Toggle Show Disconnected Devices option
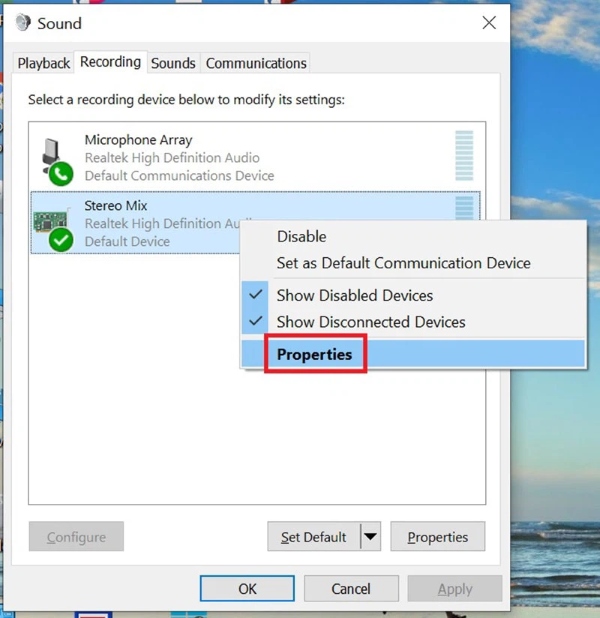600x618 pixels. pos(370,322)
